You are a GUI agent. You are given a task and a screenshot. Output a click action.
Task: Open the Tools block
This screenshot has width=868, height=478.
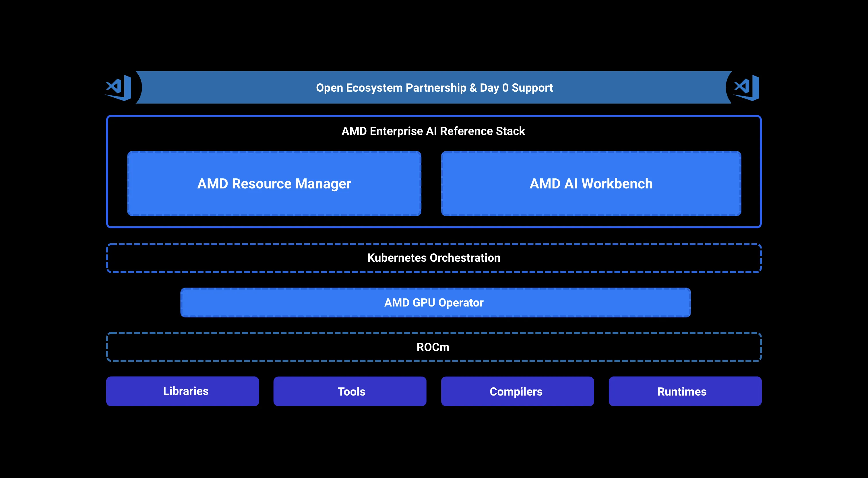[350, 391]
